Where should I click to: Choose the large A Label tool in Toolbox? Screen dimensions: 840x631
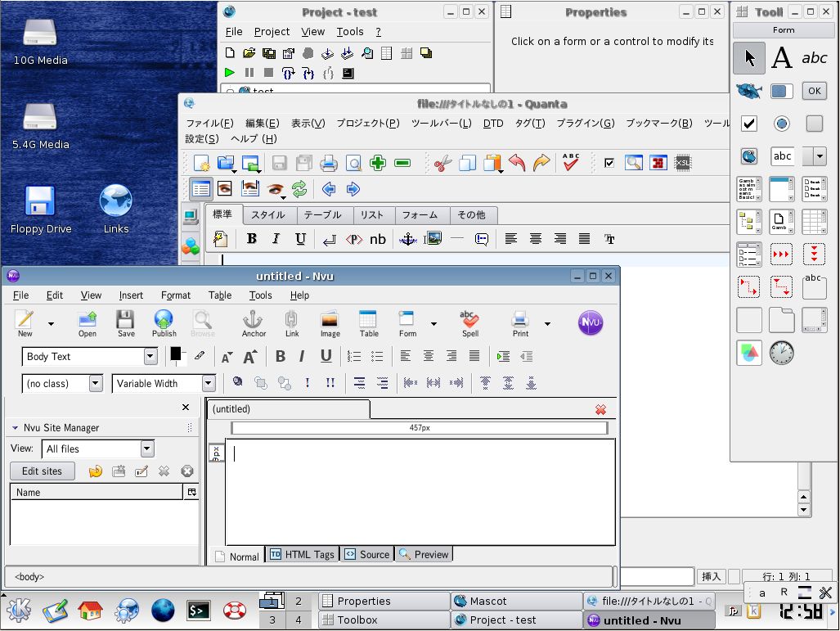click(x=782, y=58)
